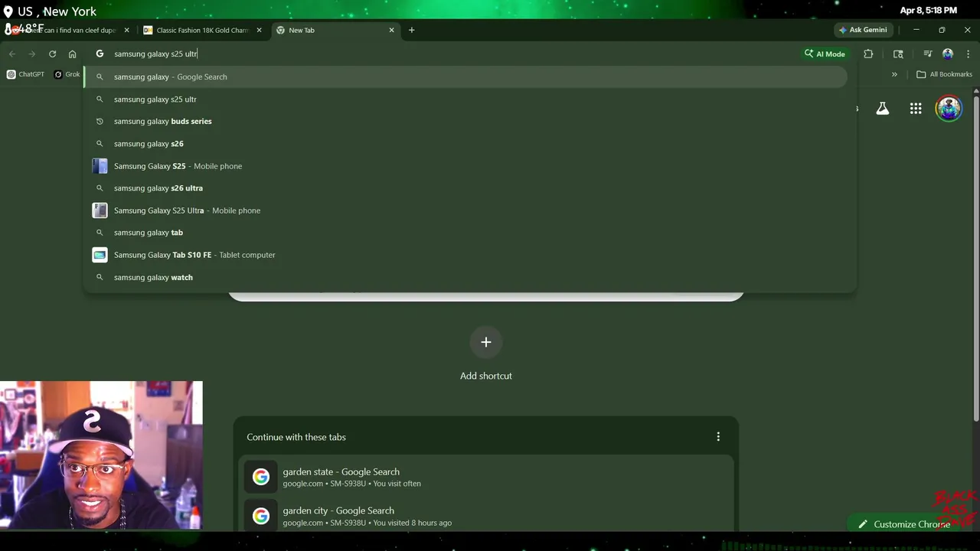The image size is (980, 551).
Task: Open Chrome profile avatar in toolbar
Action: pos(948,54)
